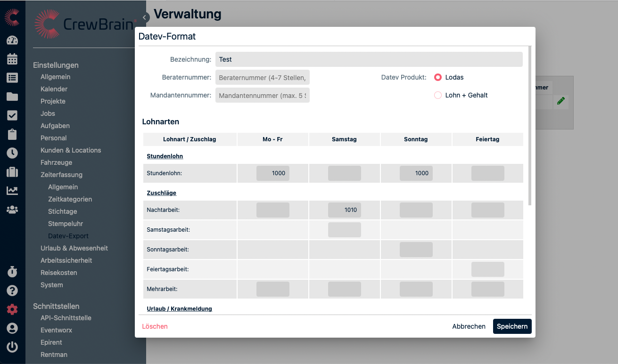
Task: Select the Lodas radio button
Action: coord(438,77)
